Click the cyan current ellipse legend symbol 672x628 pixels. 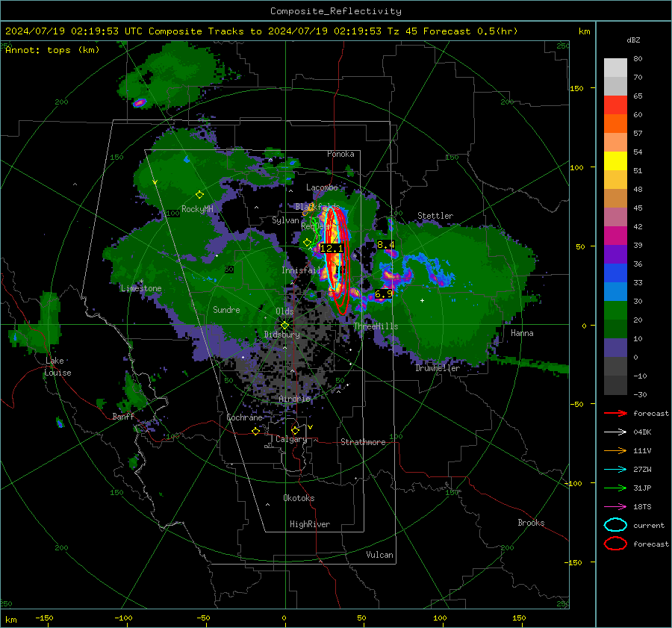[615, 525]
